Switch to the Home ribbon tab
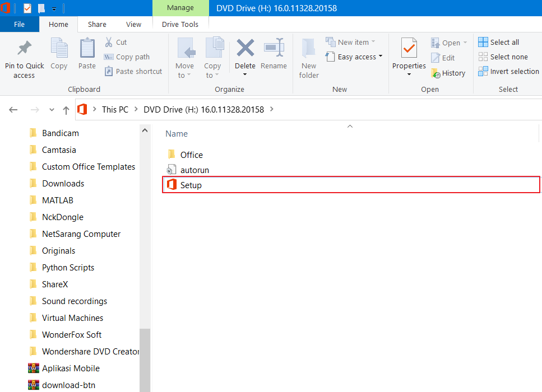The height and width of the screenshot is (392, 542). pos(58,24)
